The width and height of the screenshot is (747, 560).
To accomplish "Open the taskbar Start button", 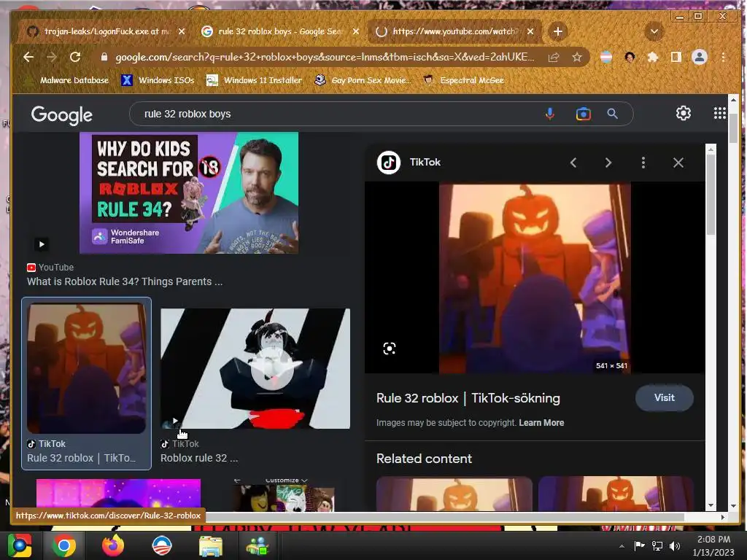I will [19, 545].
